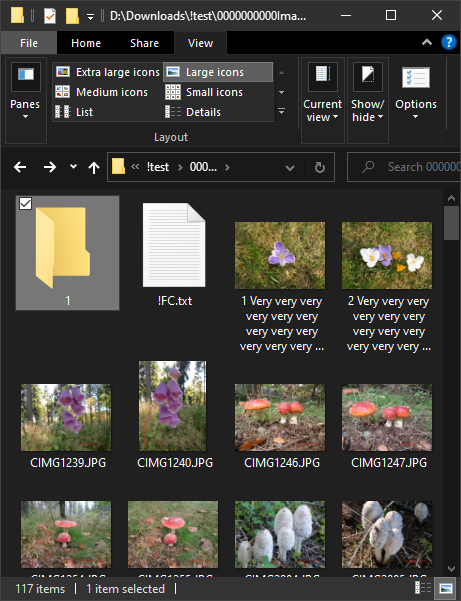Open the Share ribbon tab
Screen dimensions: 461x601
pos(144,43)
